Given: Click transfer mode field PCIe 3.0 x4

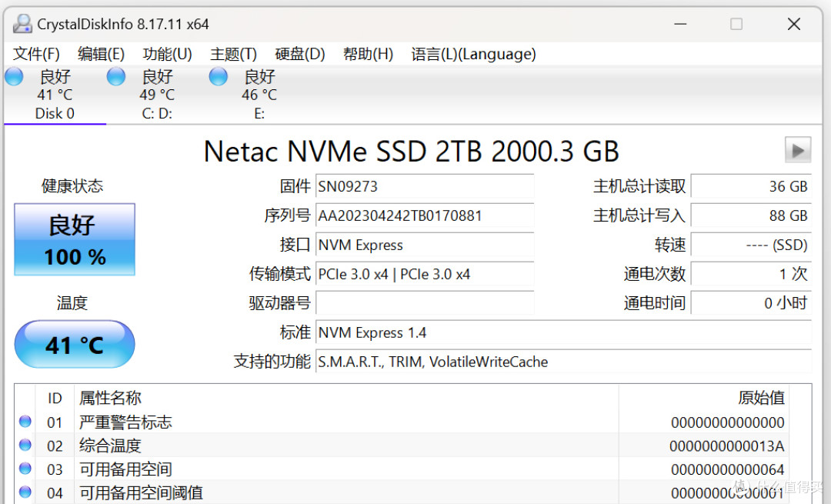Looking at the screenshot, I should pos(425,274).
